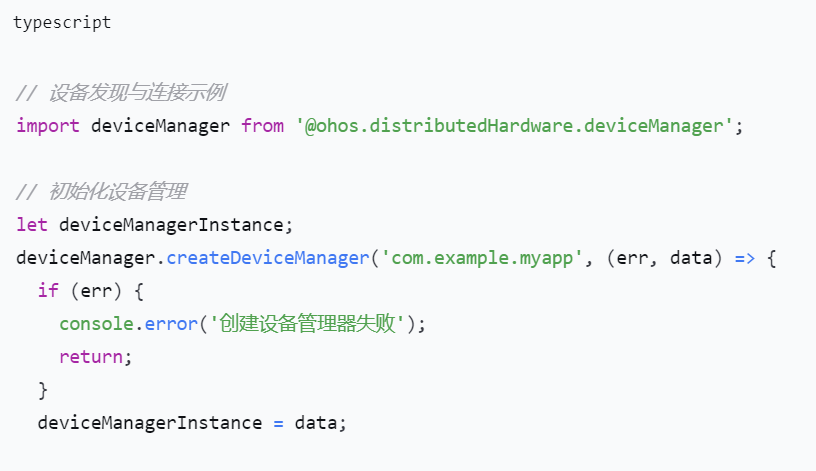Click the createDeviceManager method name

267,258
